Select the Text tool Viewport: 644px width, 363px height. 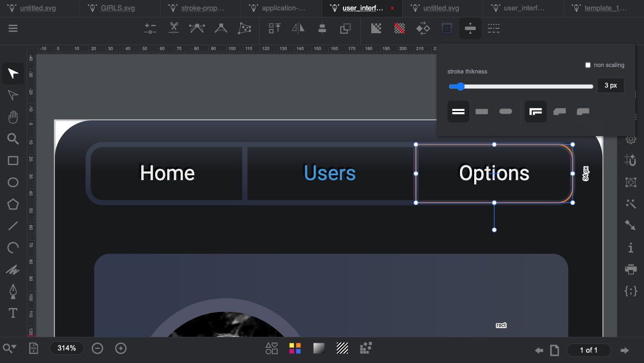pos(13,313)
